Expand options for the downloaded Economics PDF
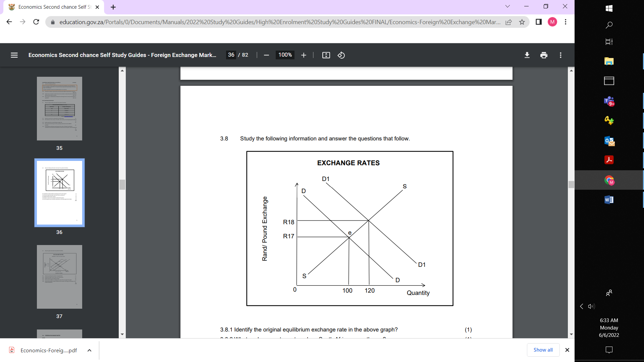The width and height of the screenshot is (644, 362). tap(89, 350)
